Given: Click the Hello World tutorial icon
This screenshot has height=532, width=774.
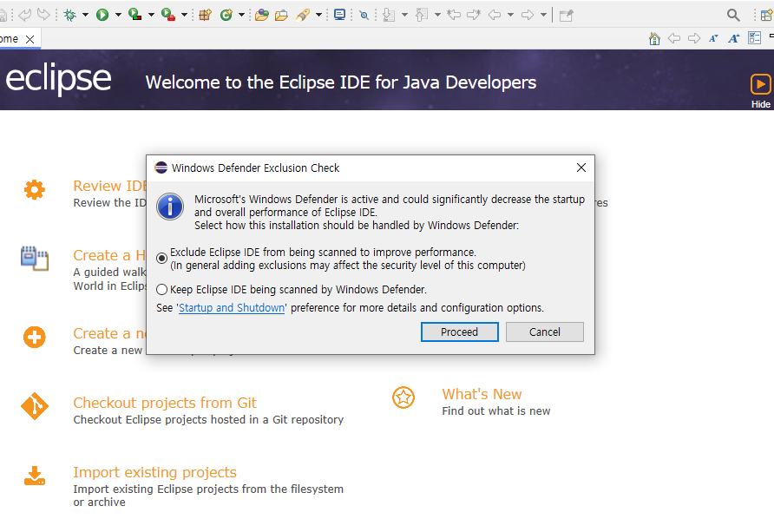Looking at the screenshot, I should [x=35, y=258].
